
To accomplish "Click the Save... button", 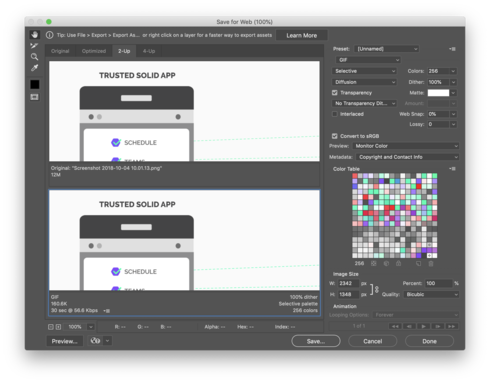I will click(316, 341).
